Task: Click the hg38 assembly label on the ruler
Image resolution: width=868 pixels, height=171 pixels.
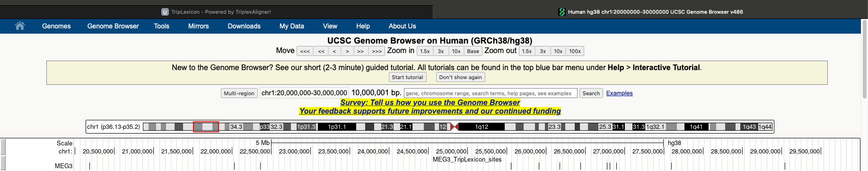Action: point(675,143)
